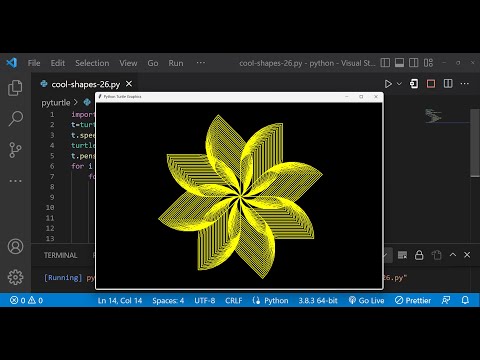Click the VS Code logo icon

click(12, 63)
